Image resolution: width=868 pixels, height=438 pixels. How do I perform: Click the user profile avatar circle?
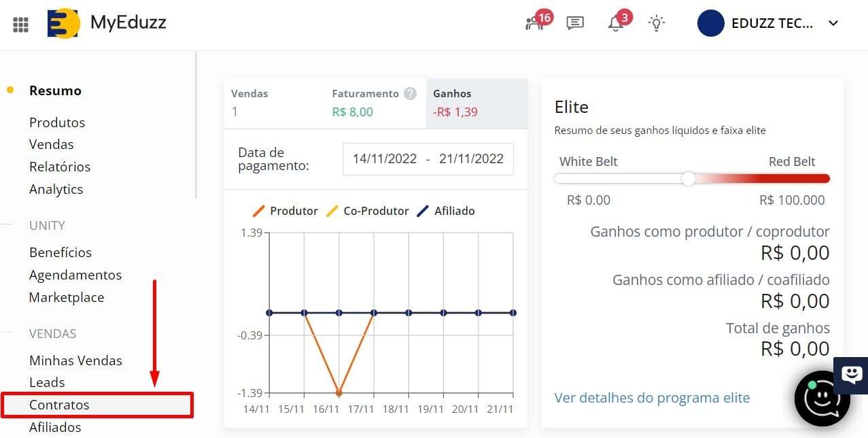pyautogui.click(x=710, y=24)
